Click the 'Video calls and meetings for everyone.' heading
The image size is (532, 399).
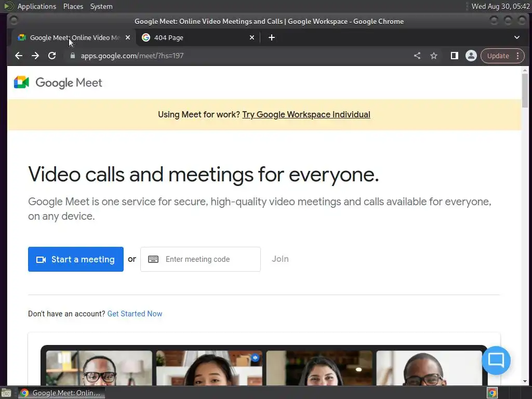click(203, 175)
